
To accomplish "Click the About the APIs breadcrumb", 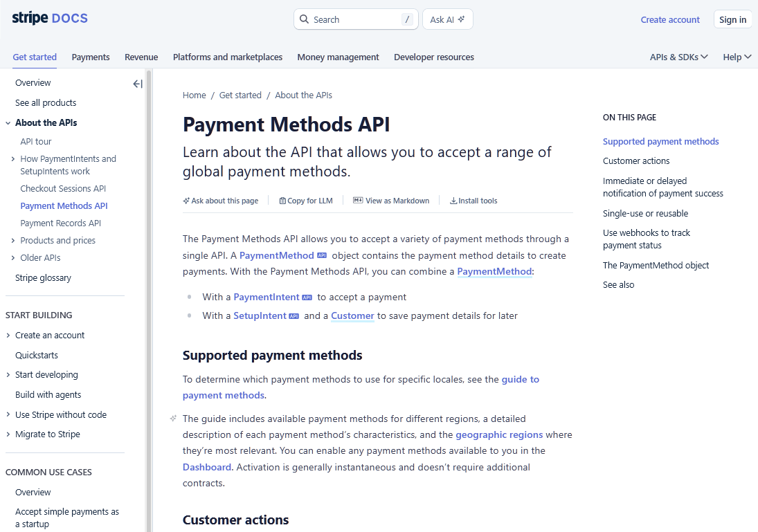I will 304,95.
